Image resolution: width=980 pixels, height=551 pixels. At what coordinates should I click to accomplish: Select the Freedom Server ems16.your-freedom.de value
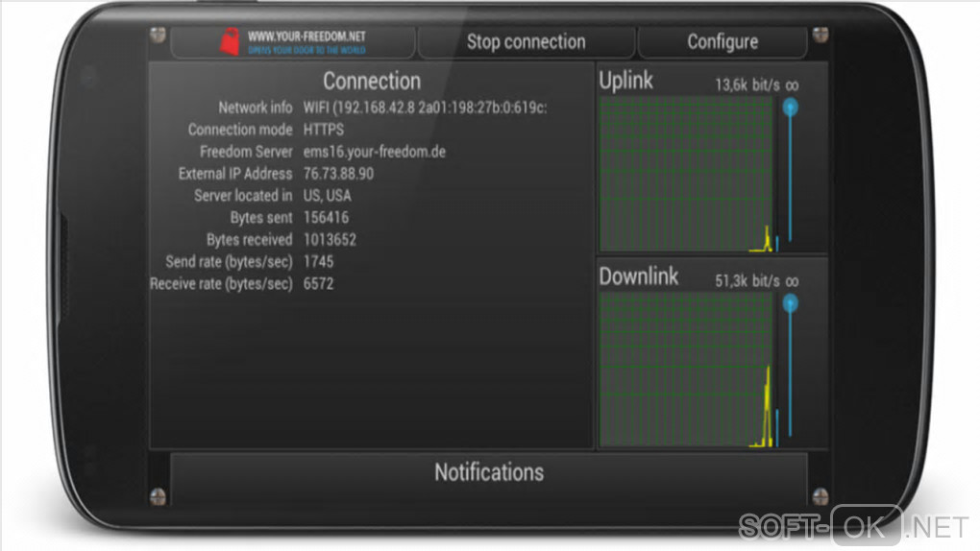[375, 152]
